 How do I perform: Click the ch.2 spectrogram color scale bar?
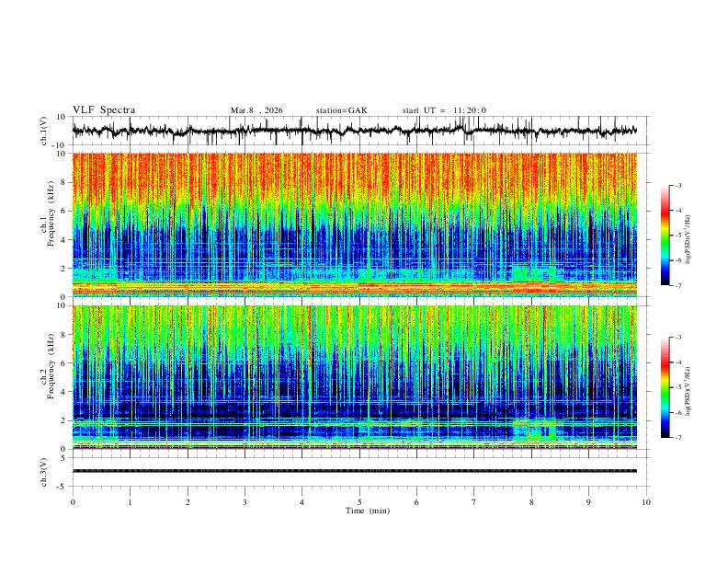(x=665, y=387)
